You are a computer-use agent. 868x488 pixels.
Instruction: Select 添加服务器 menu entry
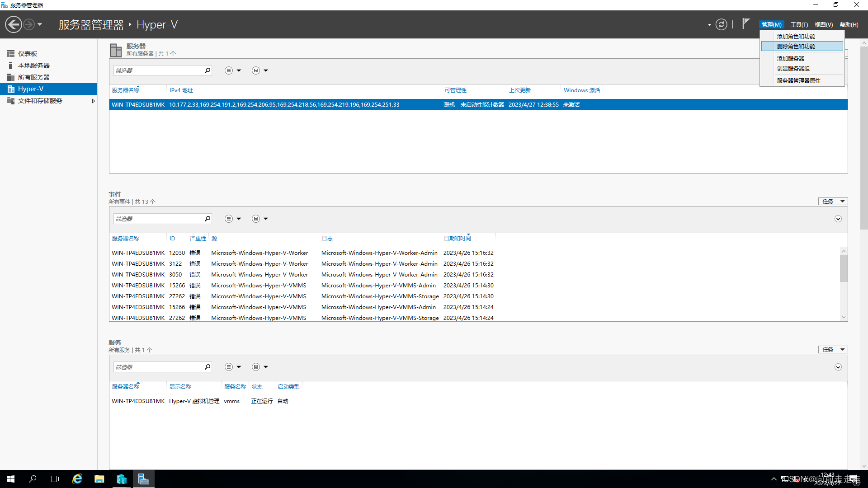coord(791,58)
